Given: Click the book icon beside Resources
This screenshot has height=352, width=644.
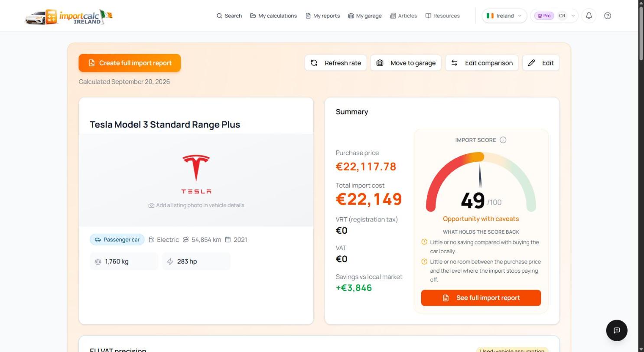Looking at the screenshot, I should [x=428, y=16].
